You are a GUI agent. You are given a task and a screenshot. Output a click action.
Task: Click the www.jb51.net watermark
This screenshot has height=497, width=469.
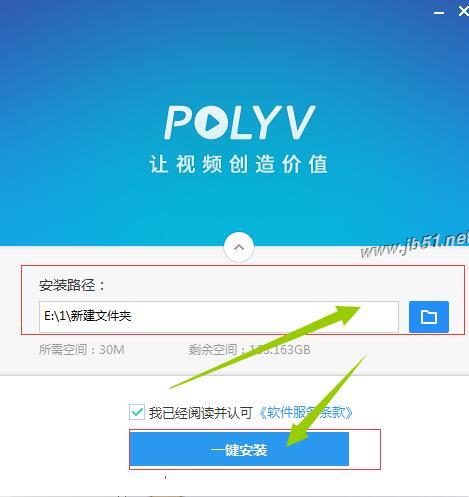coord(414,246)
